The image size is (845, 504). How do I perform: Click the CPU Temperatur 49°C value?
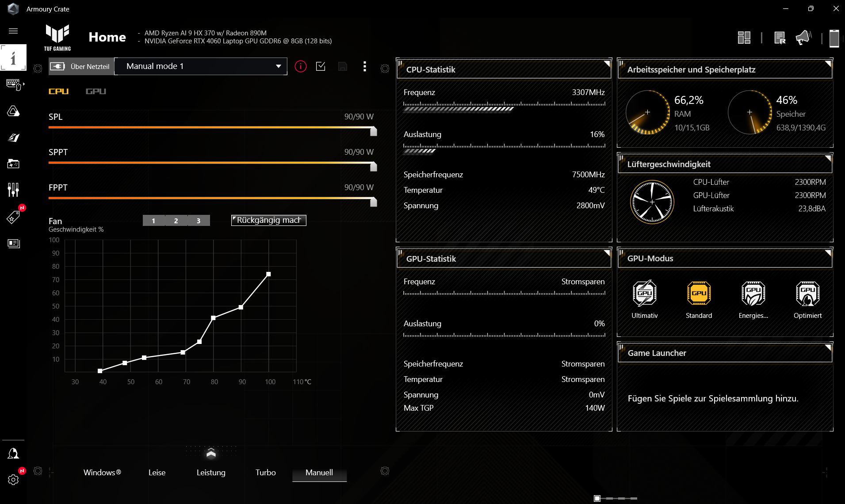tap(596, 190)
